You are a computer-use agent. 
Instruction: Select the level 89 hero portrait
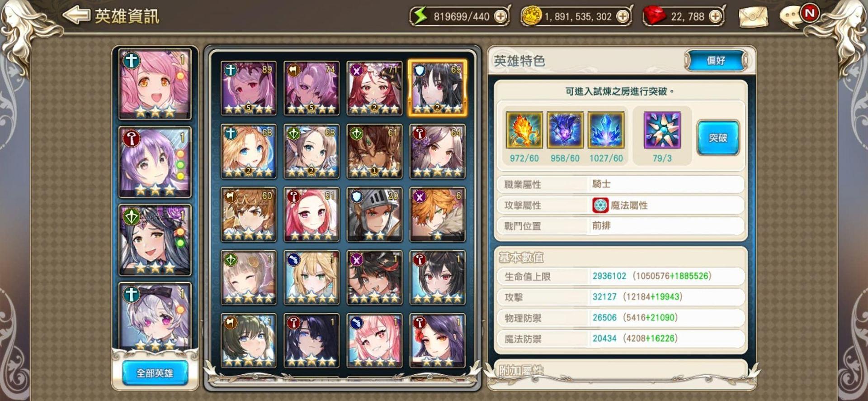pos(248,88)
